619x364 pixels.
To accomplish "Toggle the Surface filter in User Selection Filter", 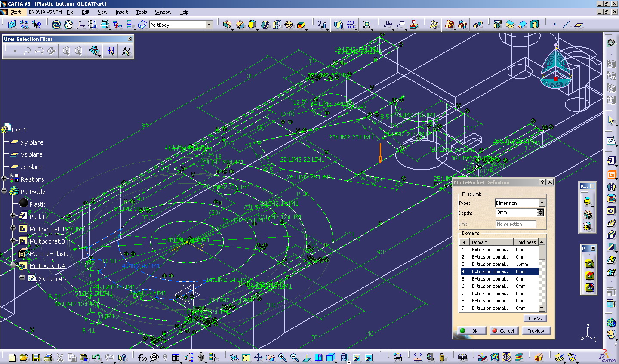I will tap(39, 51).
